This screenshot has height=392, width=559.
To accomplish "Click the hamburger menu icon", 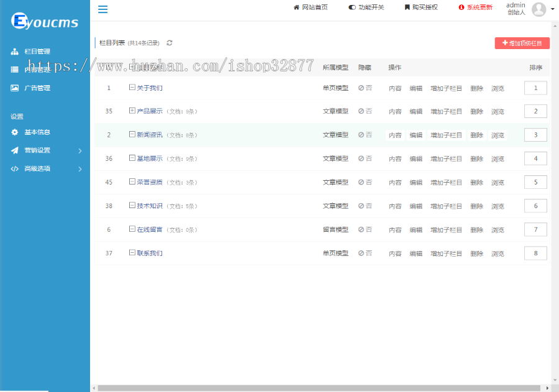I will (x=102, y=9).
